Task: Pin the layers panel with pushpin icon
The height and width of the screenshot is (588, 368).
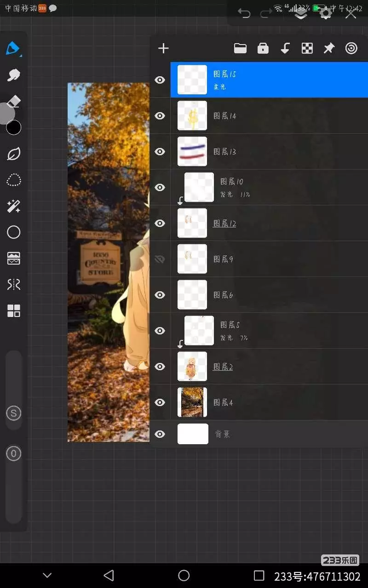Action: [x=329, y=49]
